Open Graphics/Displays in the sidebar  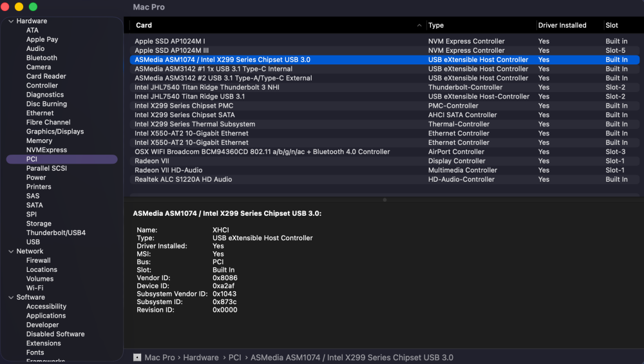click(55, 131)
